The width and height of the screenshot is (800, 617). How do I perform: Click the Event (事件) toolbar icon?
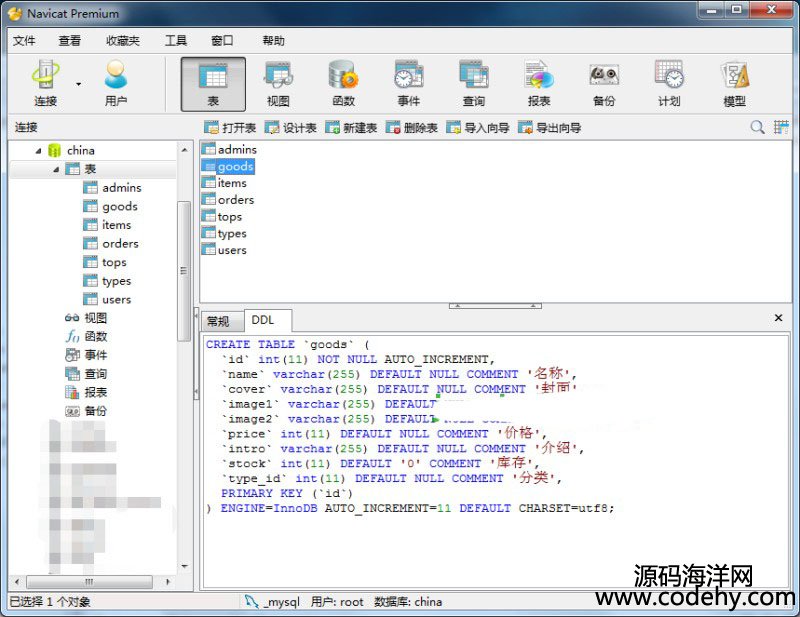coord(408,82)
